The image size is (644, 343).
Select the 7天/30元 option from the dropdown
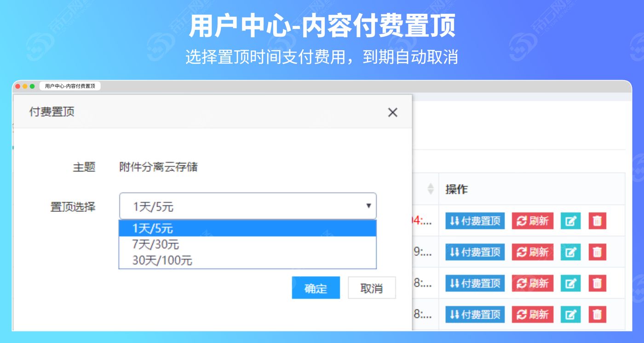[248, 244]
